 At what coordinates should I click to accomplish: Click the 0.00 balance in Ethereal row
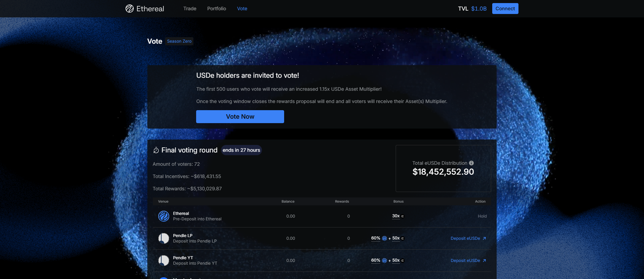(291, 216)
